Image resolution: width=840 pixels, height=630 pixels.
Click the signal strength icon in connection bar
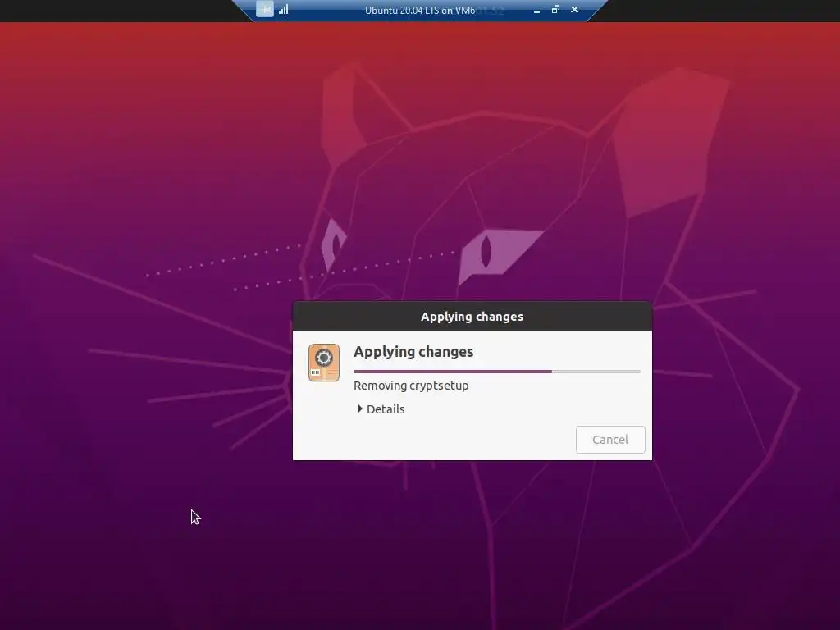pos(283,9)
